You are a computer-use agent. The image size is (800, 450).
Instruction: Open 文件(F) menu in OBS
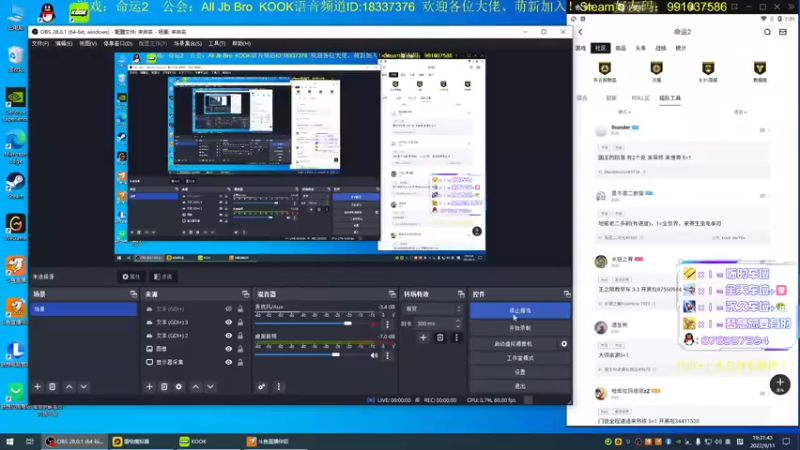point(40,44)
